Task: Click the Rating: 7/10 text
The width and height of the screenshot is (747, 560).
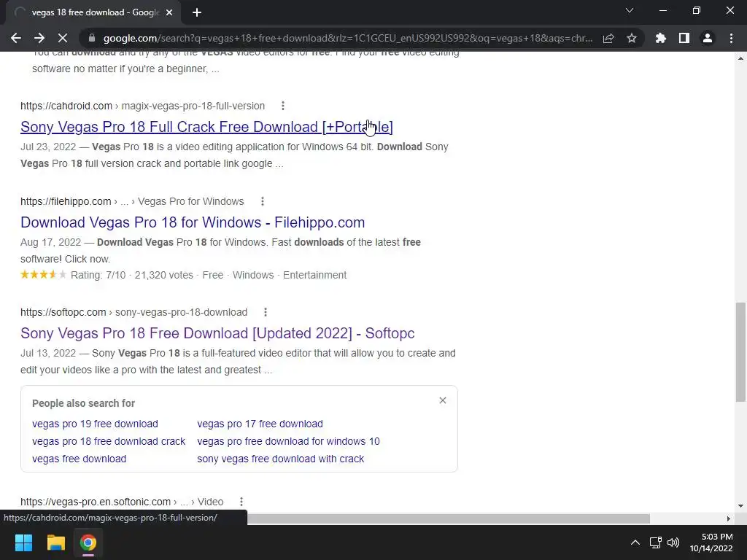Action: pyautogui.click(x=98, y=275)
